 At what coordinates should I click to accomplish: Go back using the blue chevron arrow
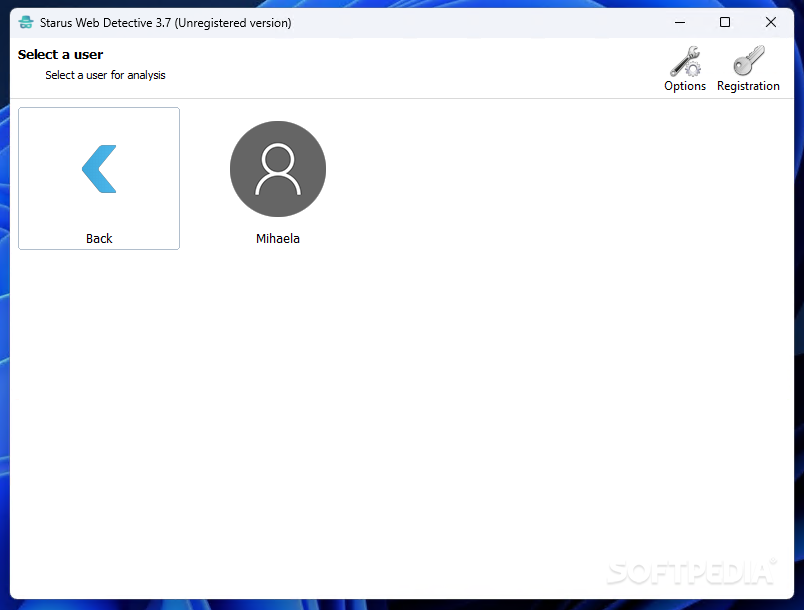[99, 169]
